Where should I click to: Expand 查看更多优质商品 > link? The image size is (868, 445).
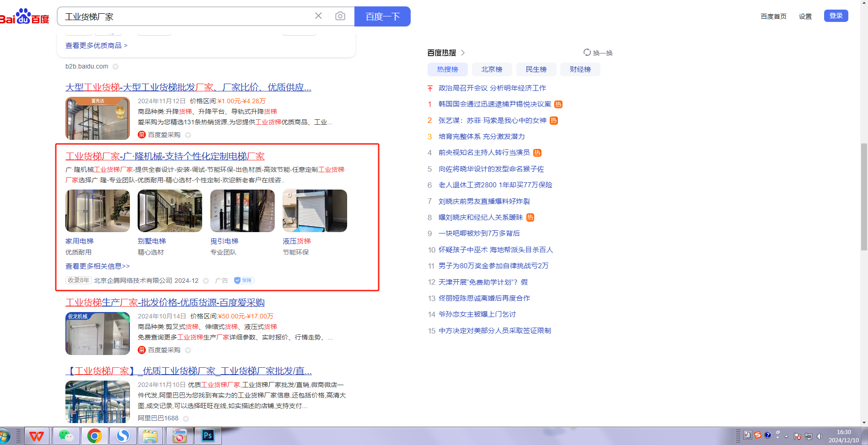click(x=96, y=46)
